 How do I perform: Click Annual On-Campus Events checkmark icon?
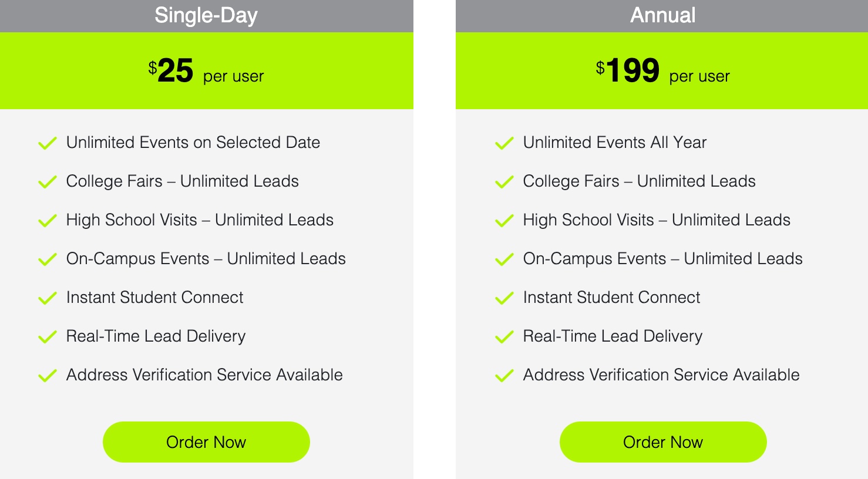[504, 259]
